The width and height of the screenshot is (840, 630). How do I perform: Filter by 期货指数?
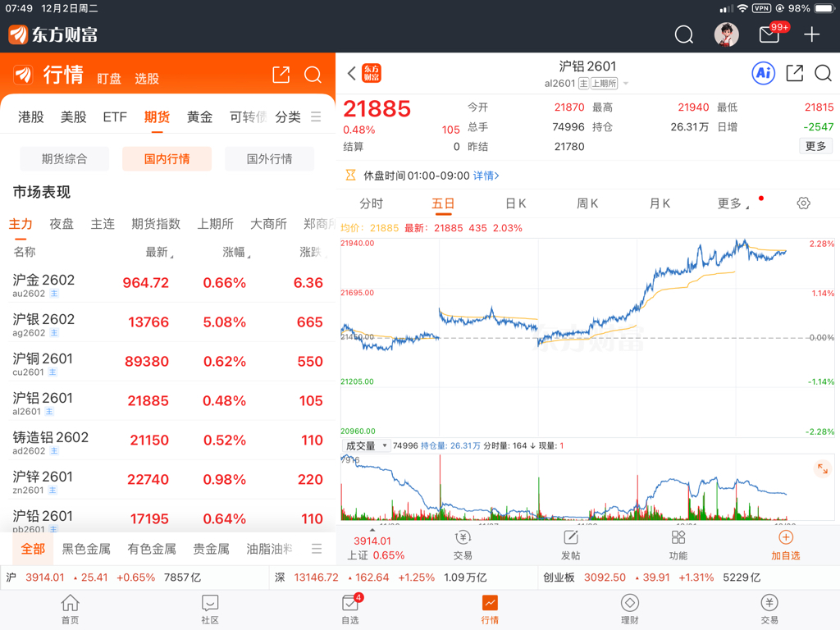(x=156, y=224)
